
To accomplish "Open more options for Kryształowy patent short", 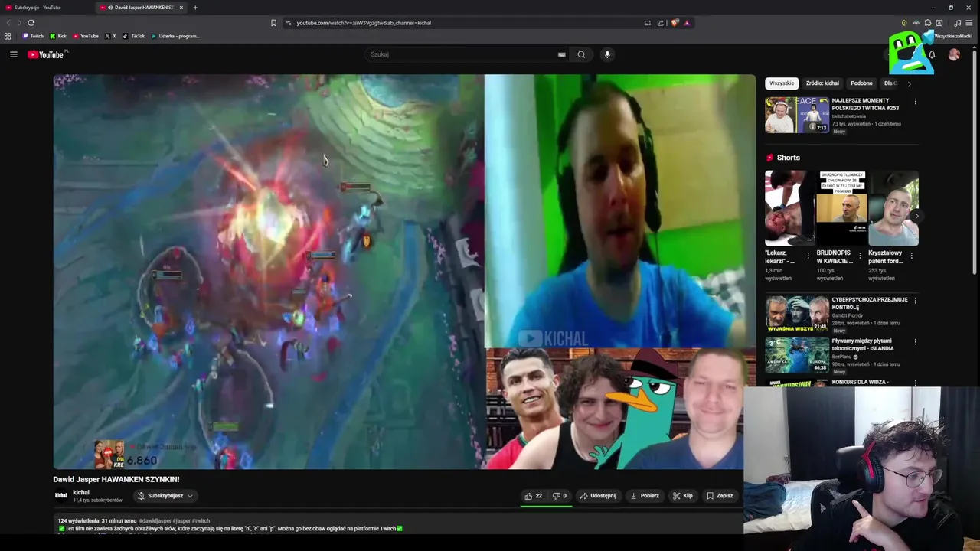I will pyautogui.click(x=911, y=256).
